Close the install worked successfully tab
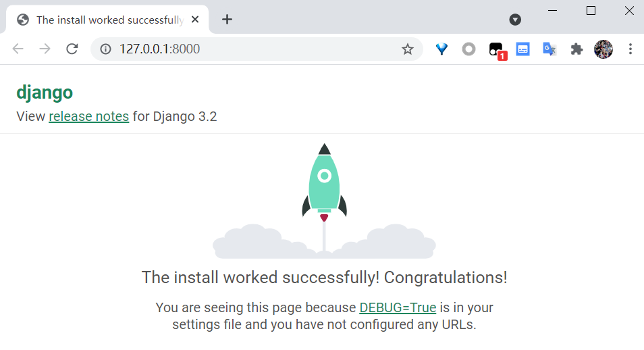The height and width of the screenshot is (350, 644). [195, 20]
